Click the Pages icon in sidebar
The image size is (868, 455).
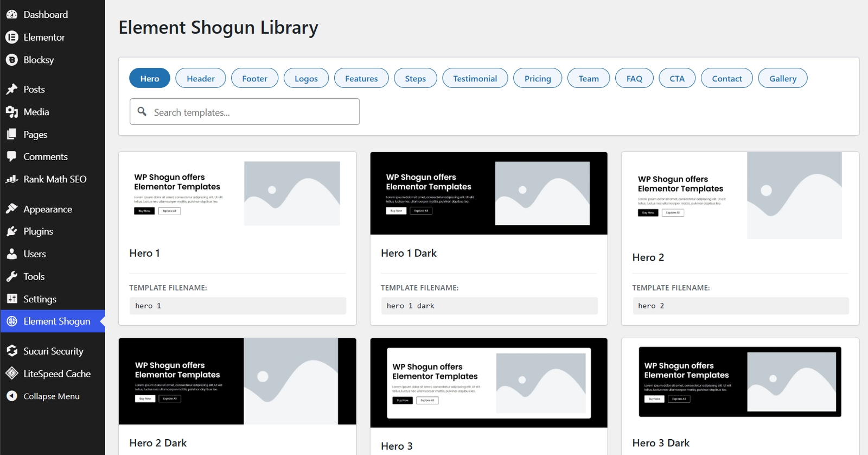[x=12, y=134]
